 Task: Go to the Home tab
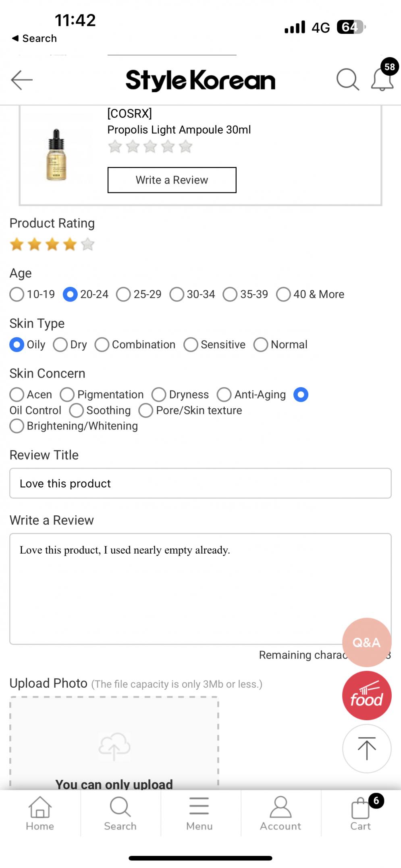pyautogui.click(x=40, y=813)
